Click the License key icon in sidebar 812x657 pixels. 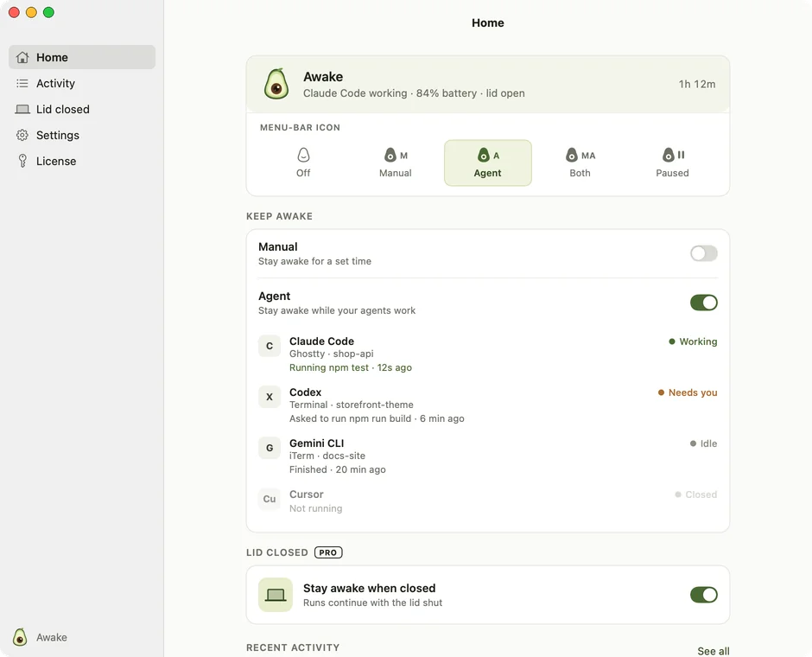22,161
